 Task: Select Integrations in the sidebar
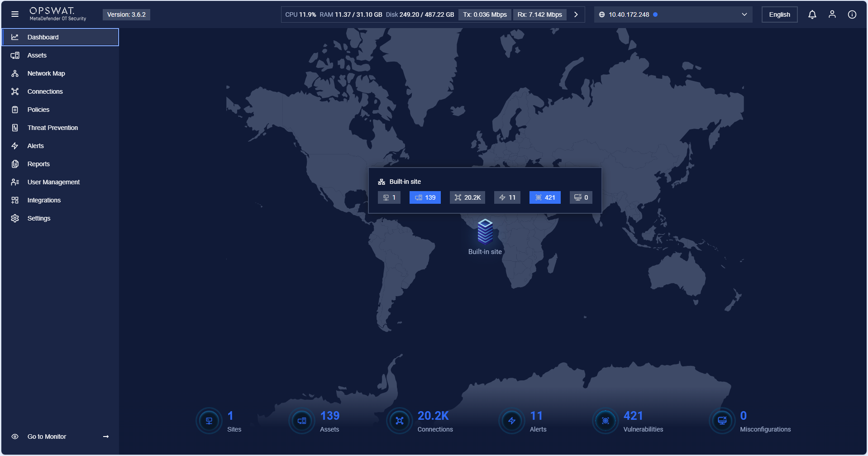pos(44,200)
